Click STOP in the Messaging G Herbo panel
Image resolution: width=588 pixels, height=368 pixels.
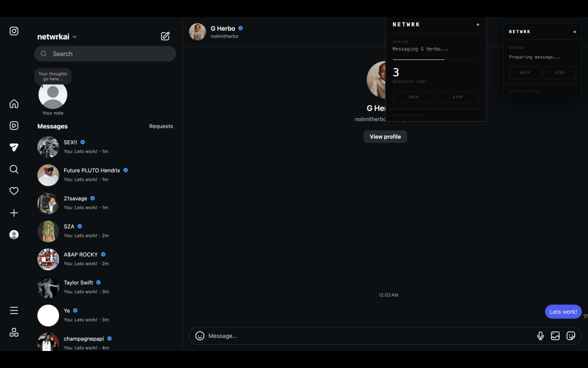click(x=458, y=97)
